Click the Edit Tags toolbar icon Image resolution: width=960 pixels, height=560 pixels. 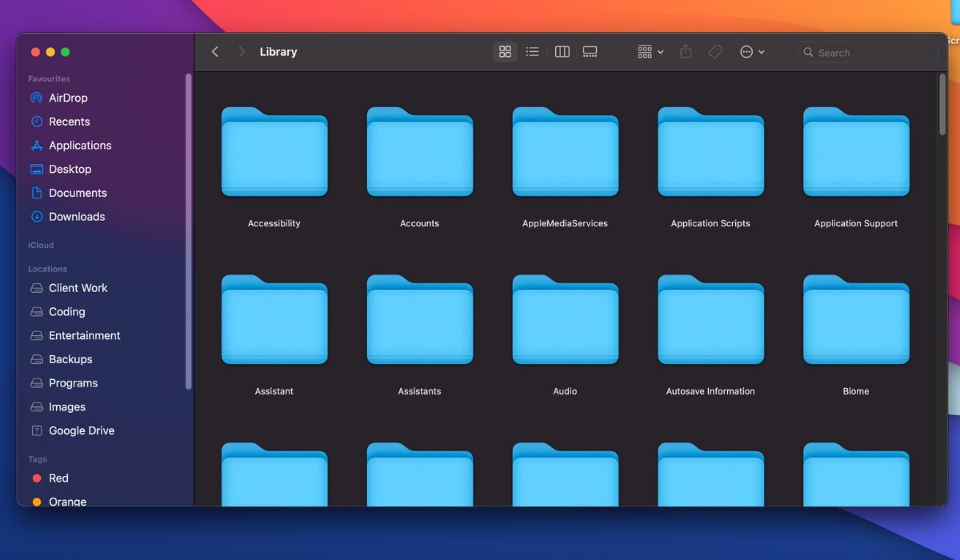coord(715,52)
